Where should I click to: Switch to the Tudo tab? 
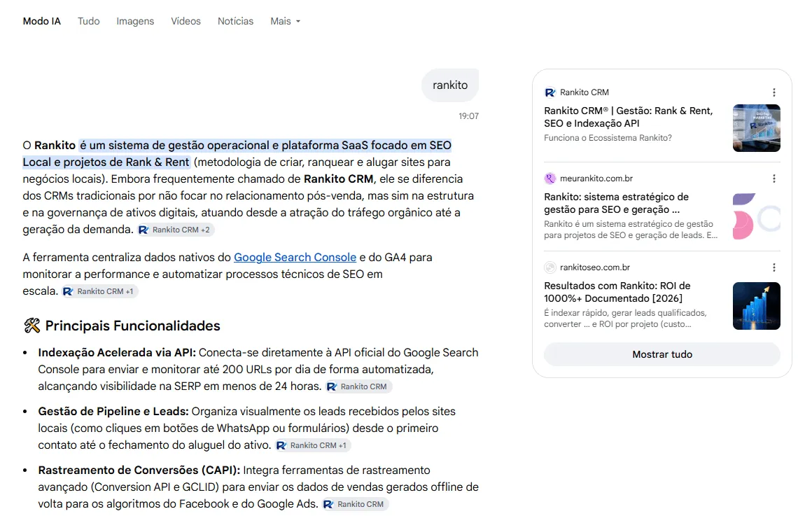89,21
